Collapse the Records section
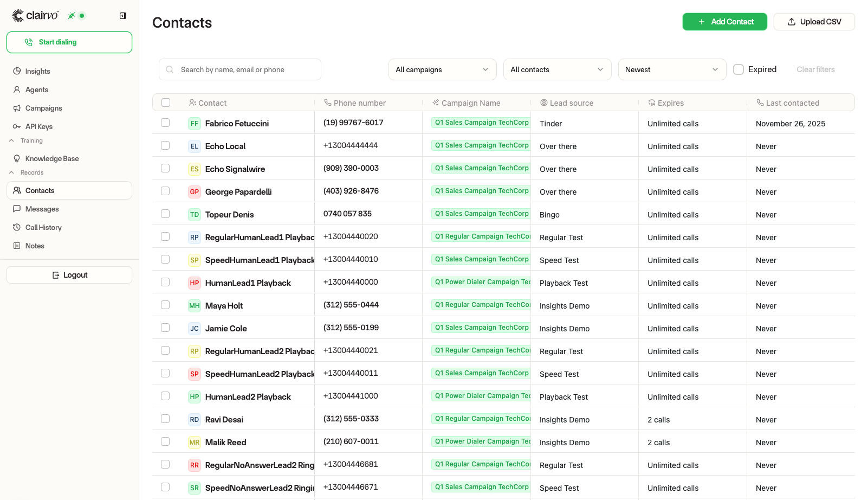868x500 pixels. 11,172
